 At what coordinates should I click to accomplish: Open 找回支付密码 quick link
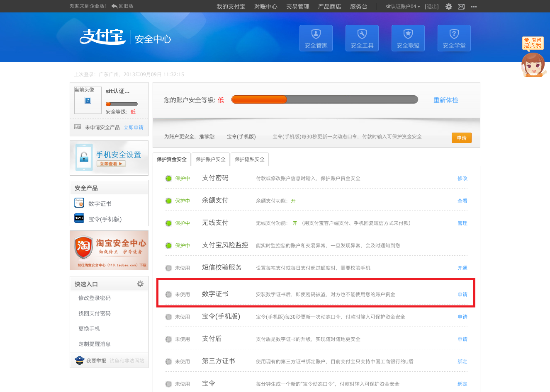coord(95,313)
